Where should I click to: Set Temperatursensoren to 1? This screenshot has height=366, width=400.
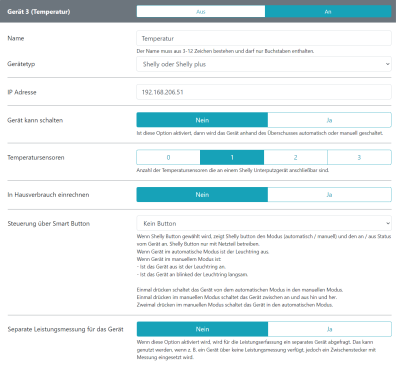click(x=232, y=157)
